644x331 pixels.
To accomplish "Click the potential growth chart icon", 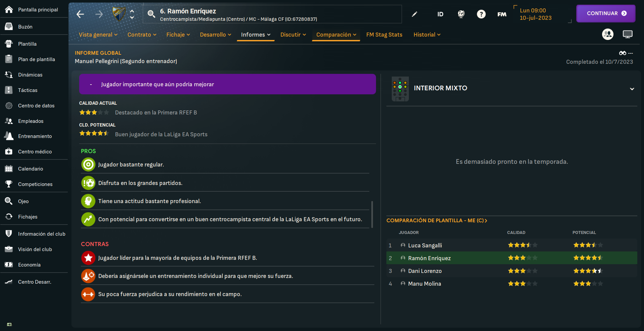I will click(x=88, y=219).
